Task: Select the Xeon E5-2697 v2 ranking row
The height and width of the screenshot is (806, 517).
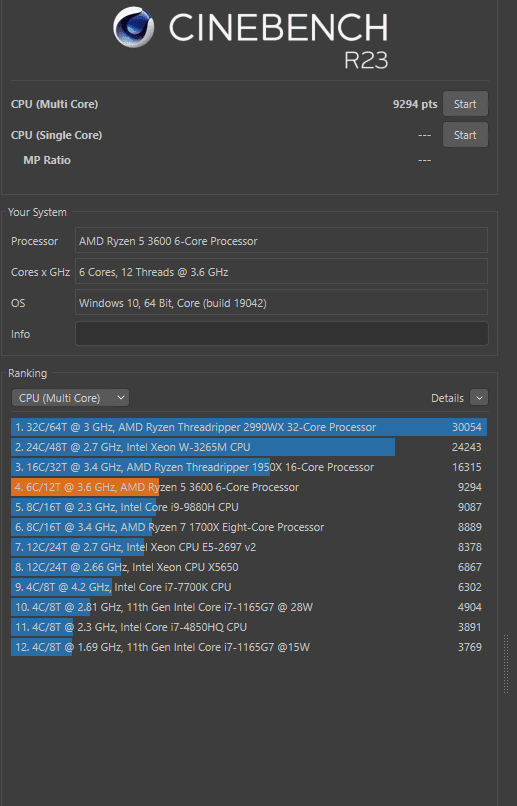Action: pyautogui.click(x=249, y=547)
